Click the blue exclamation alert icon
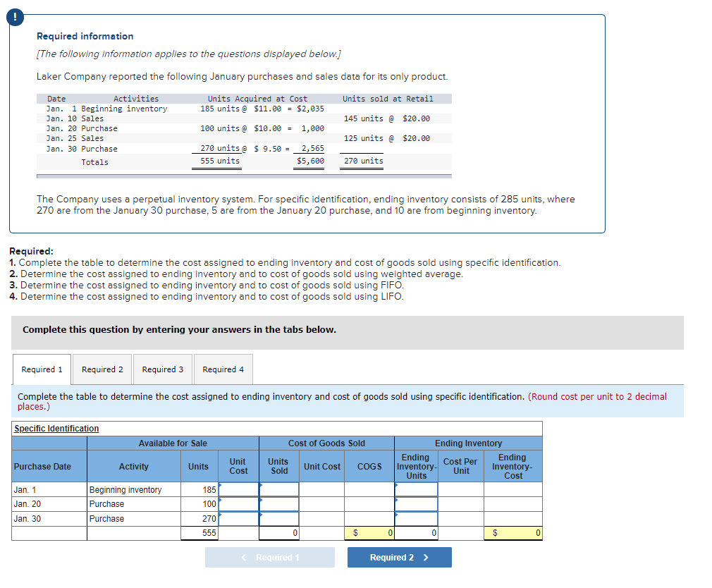Screen dimensions: 712x588 [x=15, y=17]
